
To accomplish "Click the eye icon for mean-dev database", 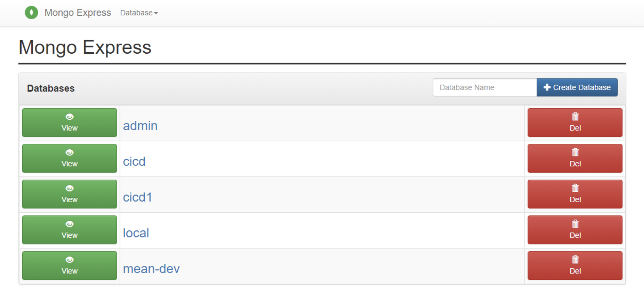I will click(x=69, y=260).
